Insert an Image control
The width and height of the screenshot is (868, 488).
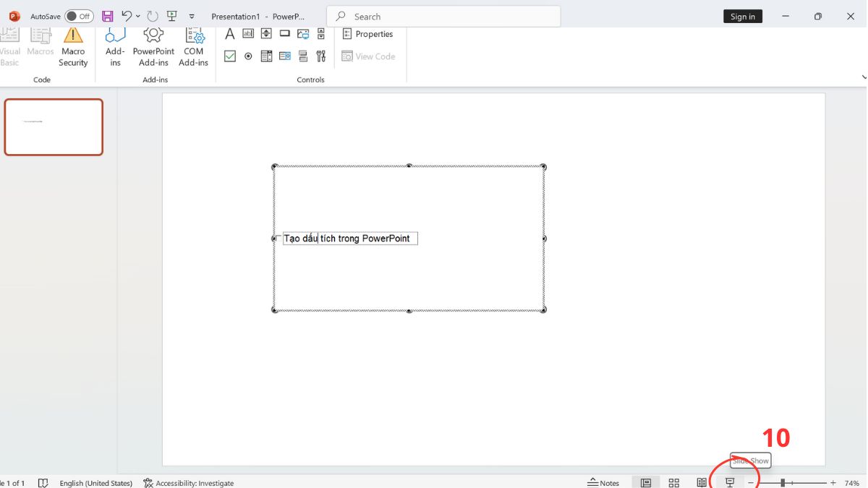[303, 33]
